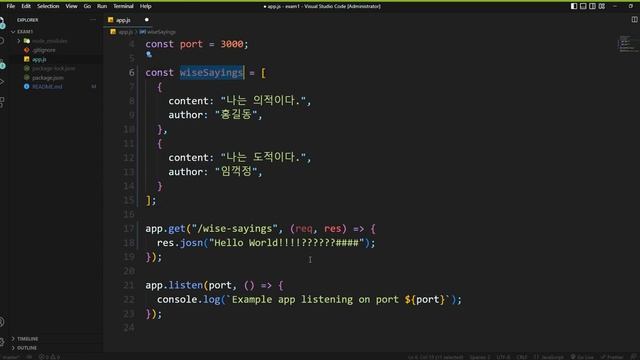640x360 pixels.
Task: Click content string "나는 도적이다."
Action: coord(262,157)
